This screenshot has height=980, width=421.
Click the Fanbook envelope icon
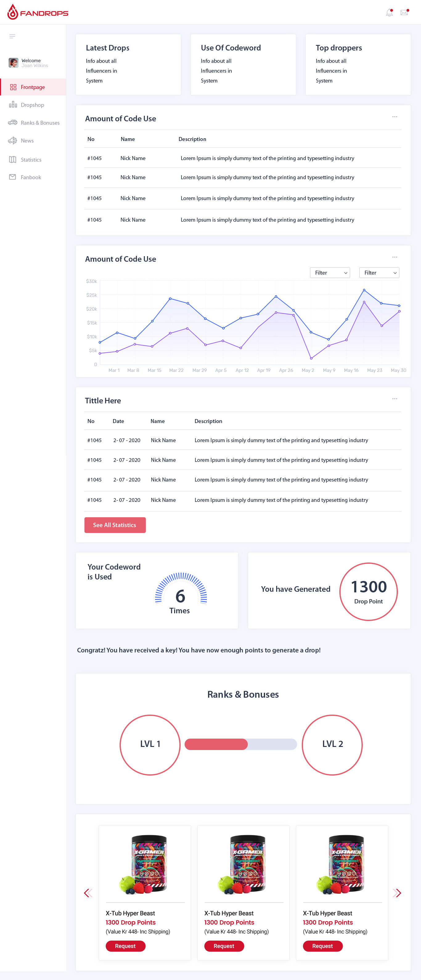click(13, 177)
